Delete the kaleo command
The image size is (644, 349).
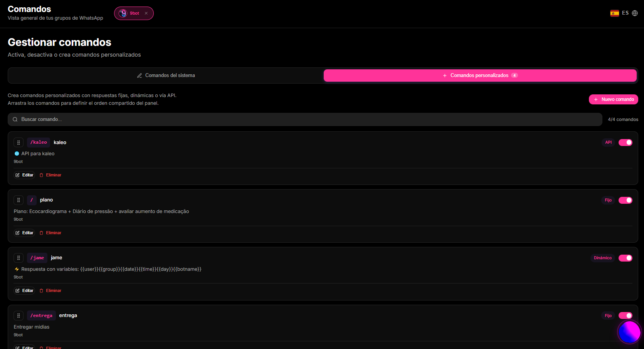click(x=50, y=175)
